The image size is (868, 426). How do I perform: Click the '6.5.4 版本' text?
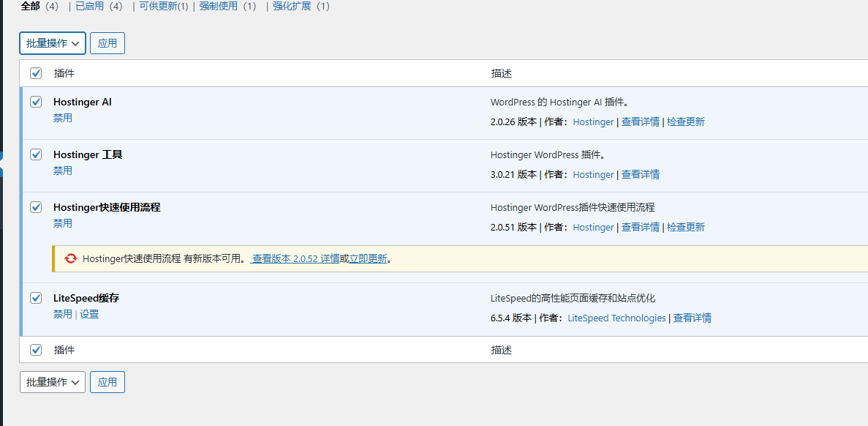click(511, 318)
